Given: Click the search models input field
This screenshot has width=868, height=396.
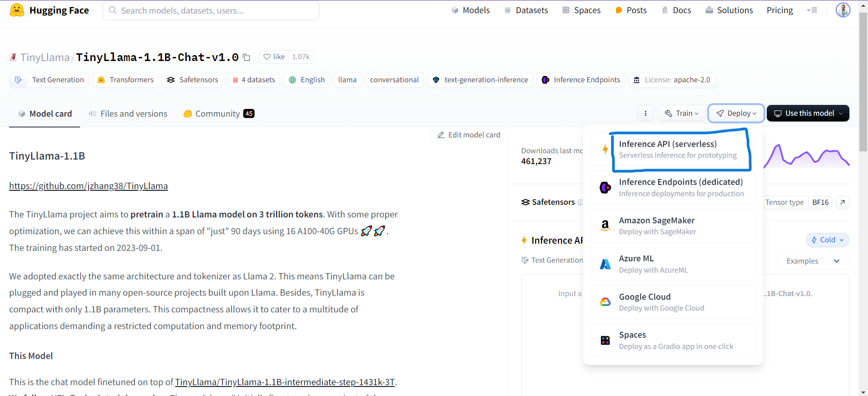Looking at the screenshot, I should (x=211, y=10).
